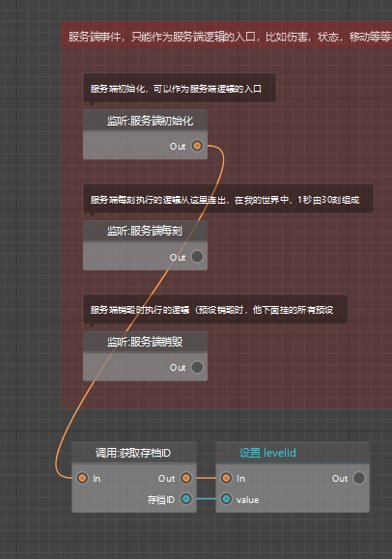Click the blue wire between 存档ID and value

[207, 499]
